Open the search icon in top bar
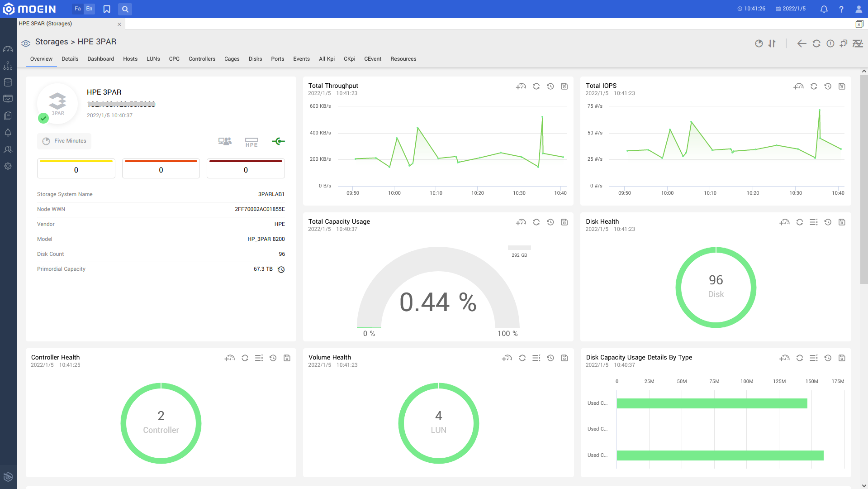 (125, 9)
